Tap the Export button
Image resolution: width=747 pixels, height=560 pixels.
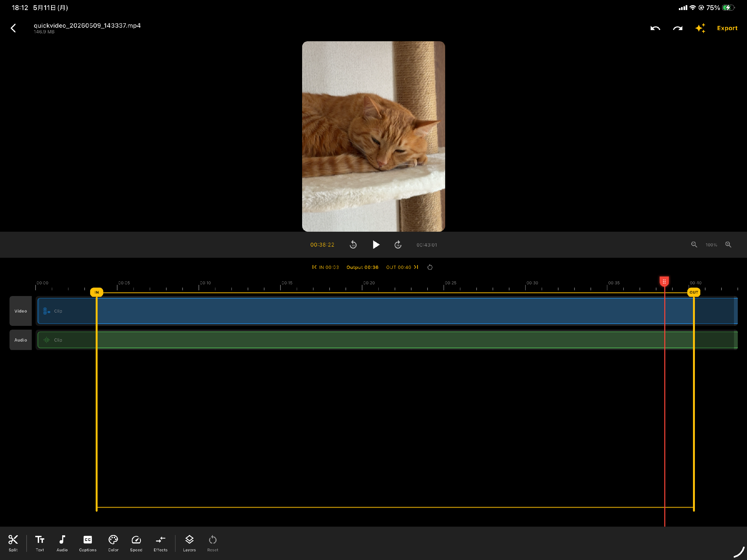click(727, 28)
